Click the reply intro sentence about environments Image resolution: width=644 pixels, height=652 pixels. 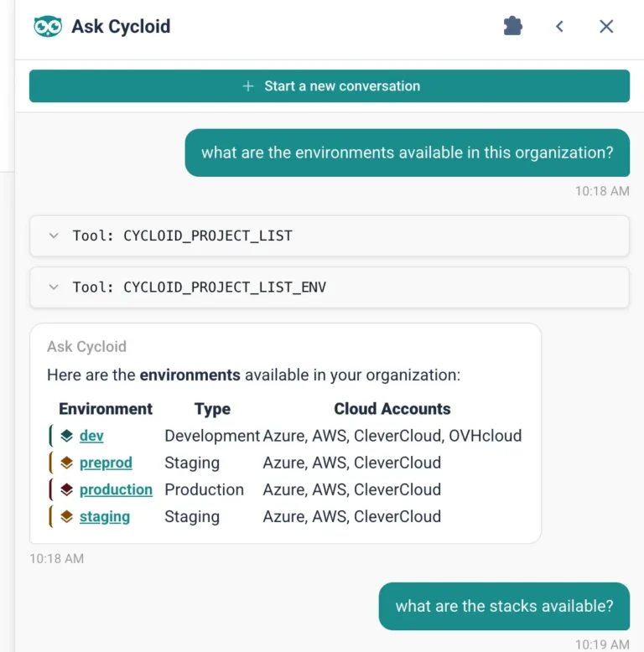pyautogui.click(x=254, y=375)
